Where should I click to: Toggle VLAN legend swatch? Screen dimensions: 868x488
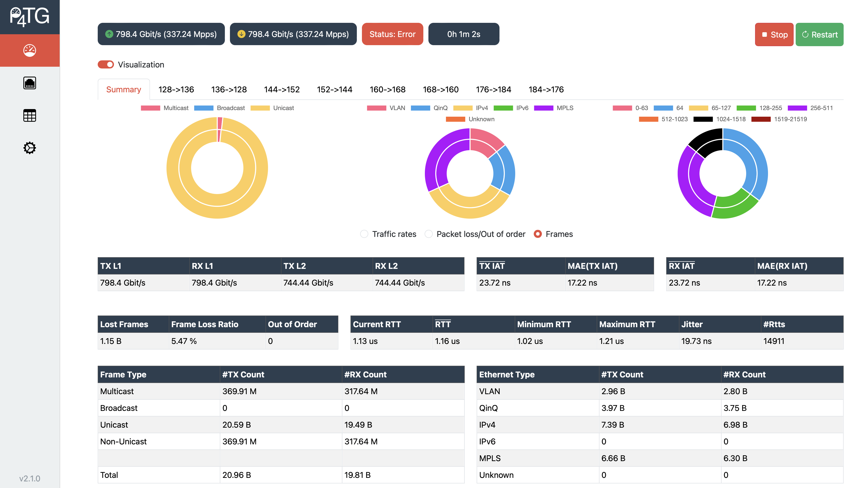(376, 108)
